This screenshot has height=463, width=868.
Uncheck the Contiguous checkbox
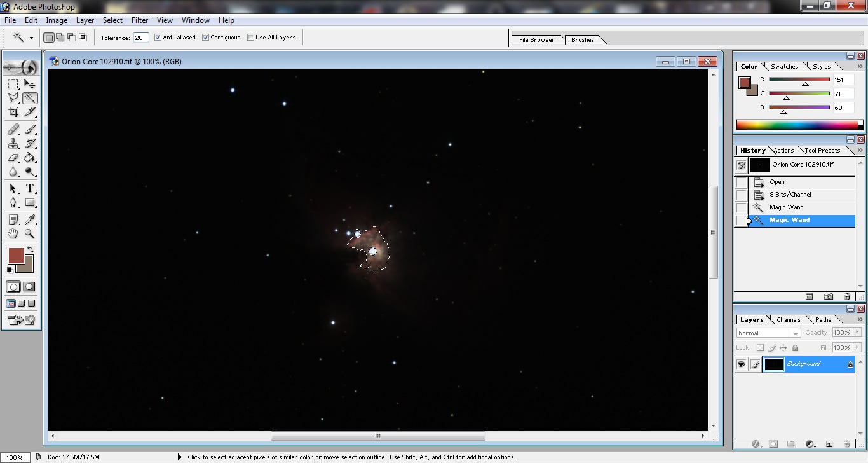(x=205, y=38)
